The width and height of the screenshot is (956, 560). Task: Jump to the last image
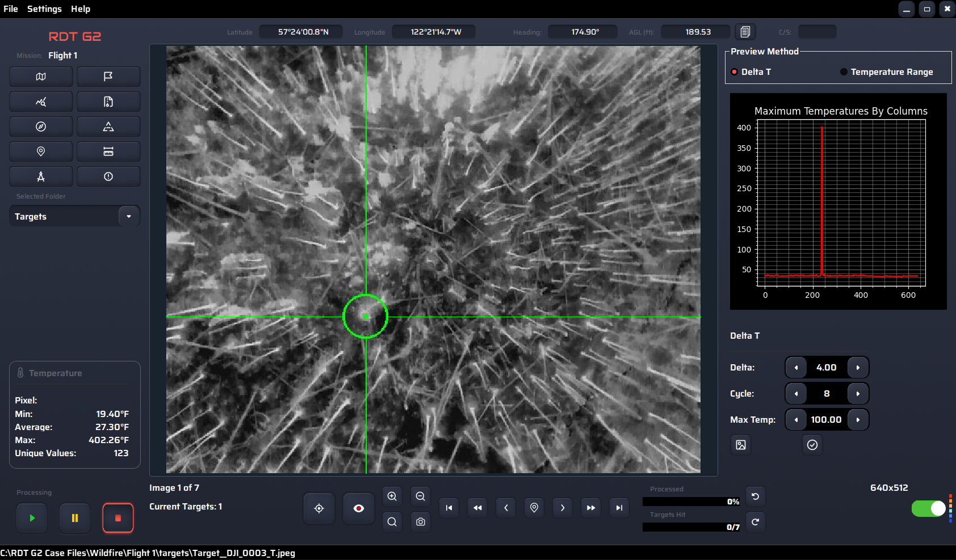coord(619,508)
